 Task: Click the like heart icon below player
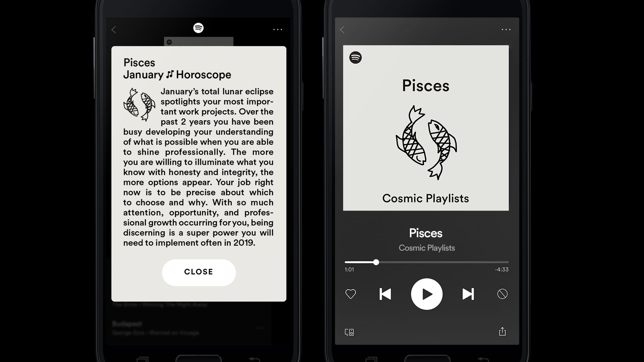click(x=351, y=294)
